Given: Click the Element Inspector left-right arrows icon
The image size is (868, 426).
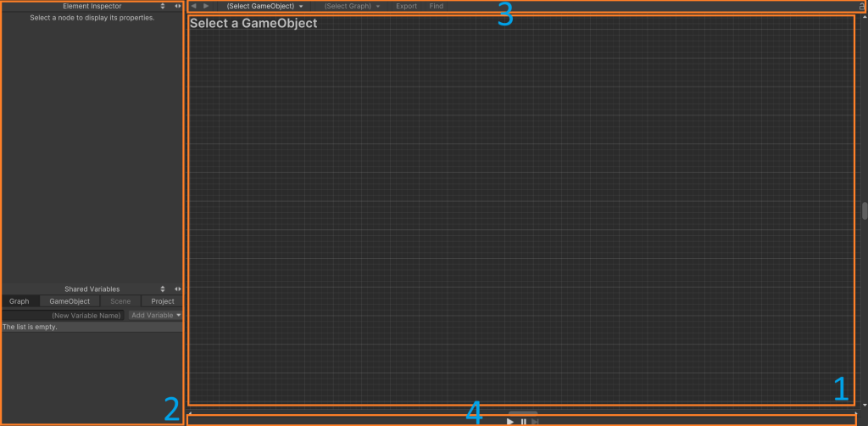Looking at the screenshot, I should pyautogui.click(x=177, y=6).
